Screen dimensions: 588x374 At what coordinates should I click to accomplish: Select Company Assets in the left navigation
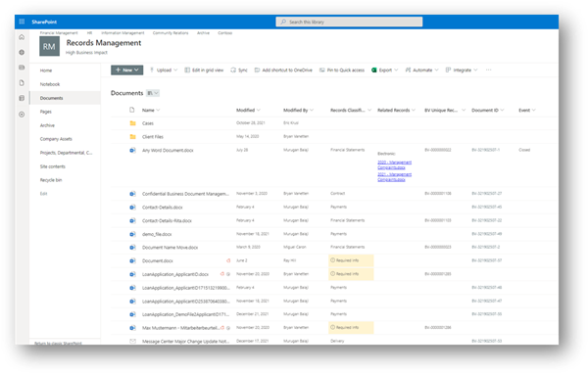pos(56,139)
